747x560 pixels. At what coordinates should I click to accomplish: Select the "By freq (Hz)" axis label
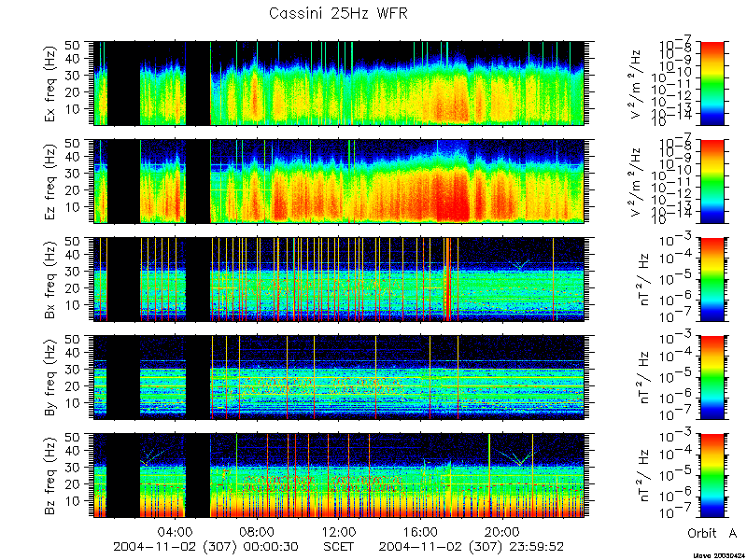point(50,377)
